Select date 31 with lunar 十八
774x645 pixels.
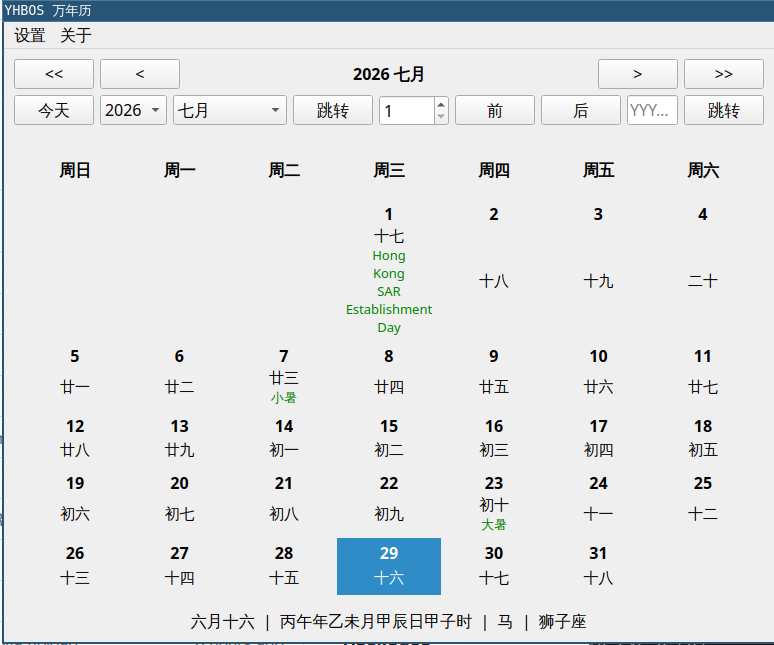(x=598, y=567)
